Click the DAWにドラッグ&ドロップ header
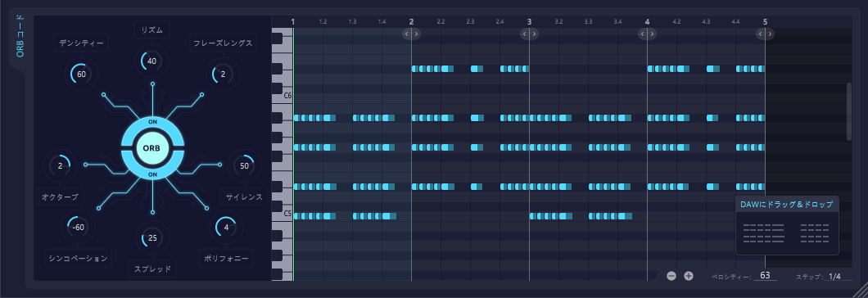 (x=787, y=205)
